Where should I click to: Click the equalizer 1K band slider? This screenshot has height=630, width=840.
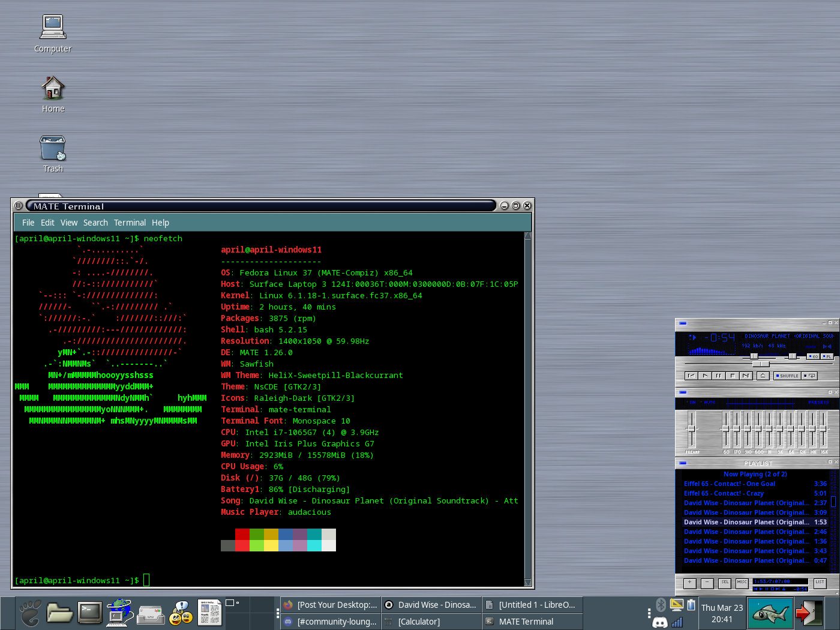pos(769,429)
